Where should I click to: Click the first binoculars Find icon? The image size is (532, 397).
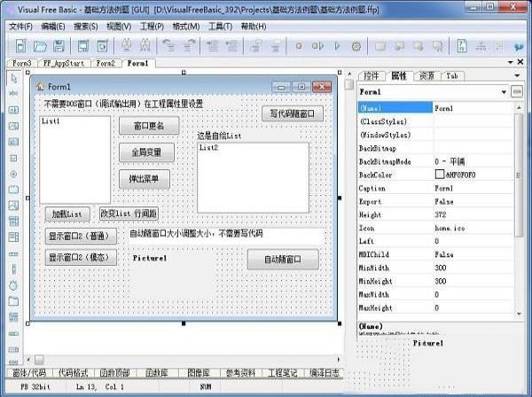tap(127, 45)
